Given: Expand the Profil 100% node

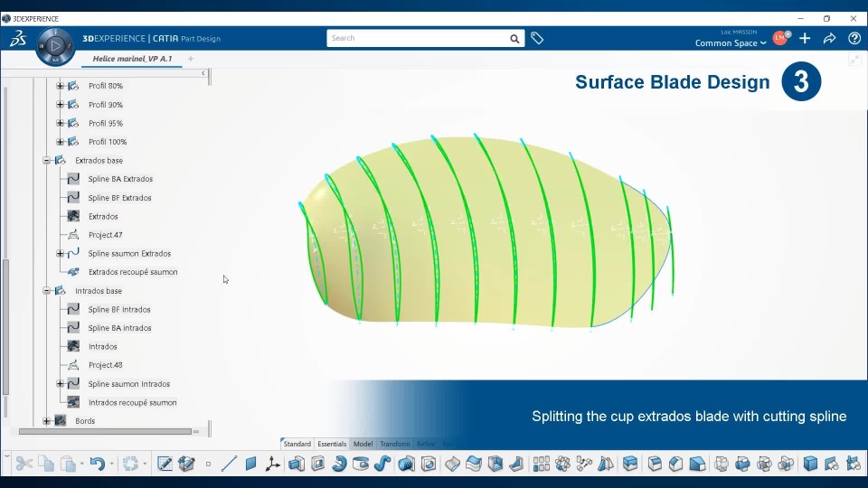Looking at the screenshot, I should [60, 142].
